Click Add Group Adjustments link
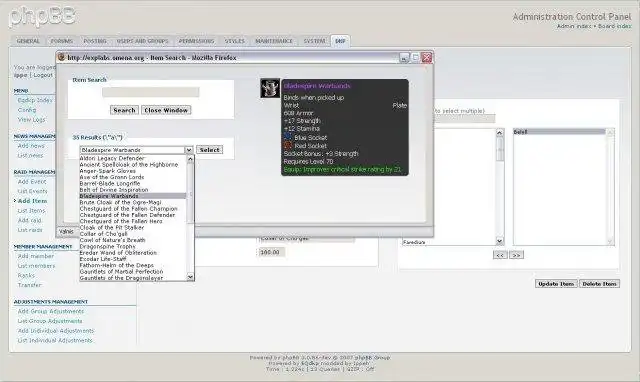Image resolution: width=640 pixels, height=382 pixels. (x=51, y=311)
